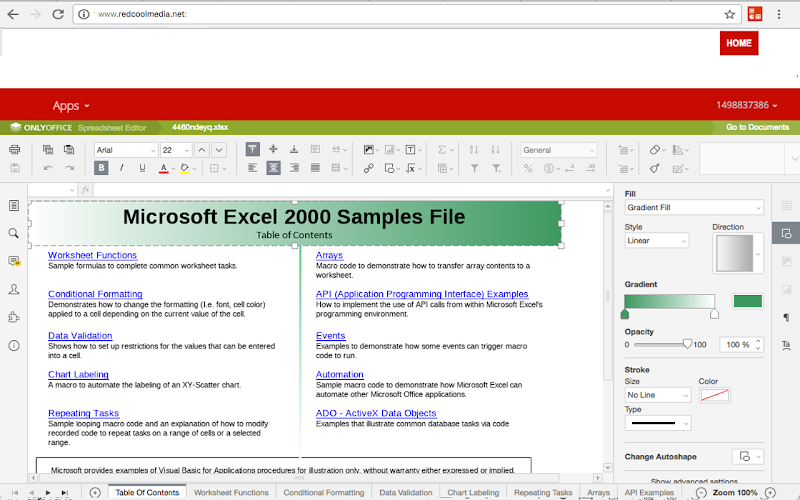
Task: Apply background fill color bucket
Action: [185, 168]
